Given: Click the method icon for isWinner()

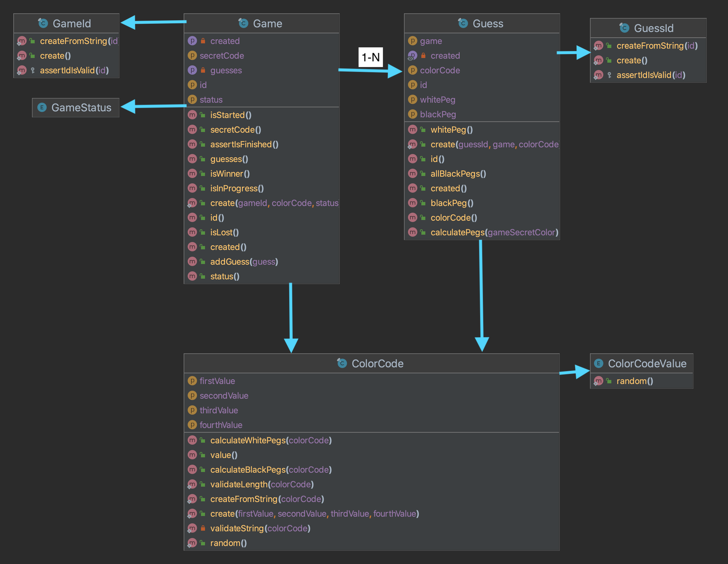Looking at the screenshot, I should coord(192,174).
